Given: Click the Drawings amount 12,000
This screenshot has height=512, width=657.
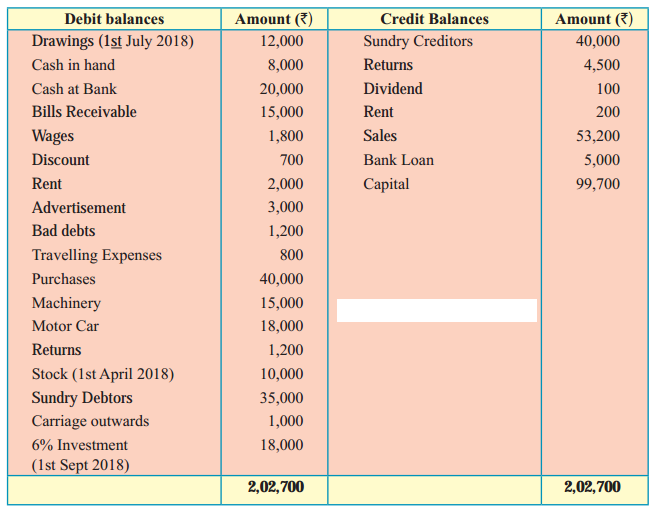Looking at the screenshot, I should (x=282, y=41).
